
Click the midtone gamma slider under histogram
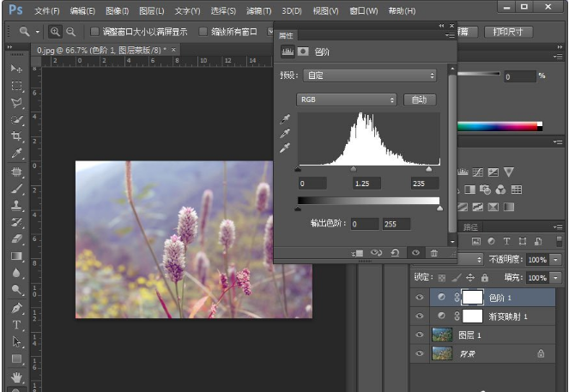354,169
